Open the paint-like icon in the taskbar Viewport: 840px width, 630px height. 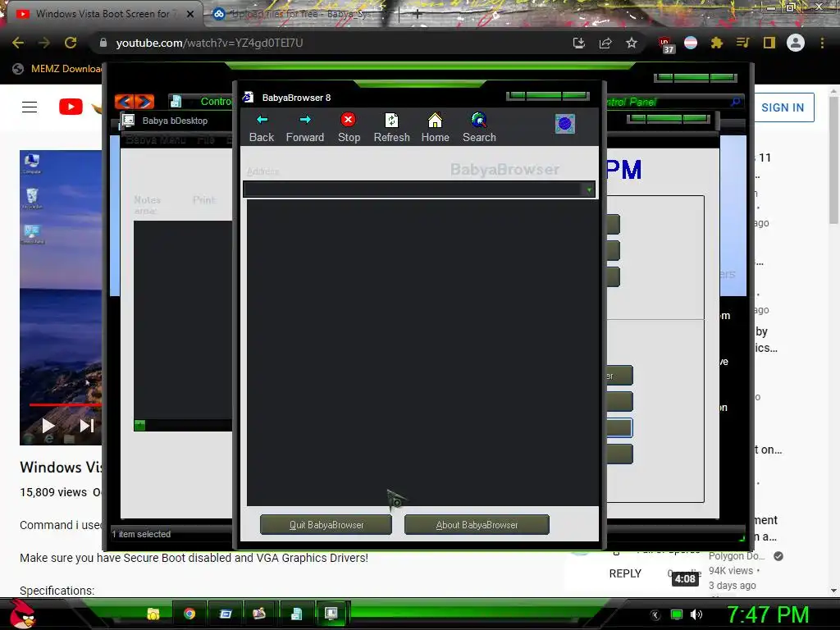pos(259,614)
